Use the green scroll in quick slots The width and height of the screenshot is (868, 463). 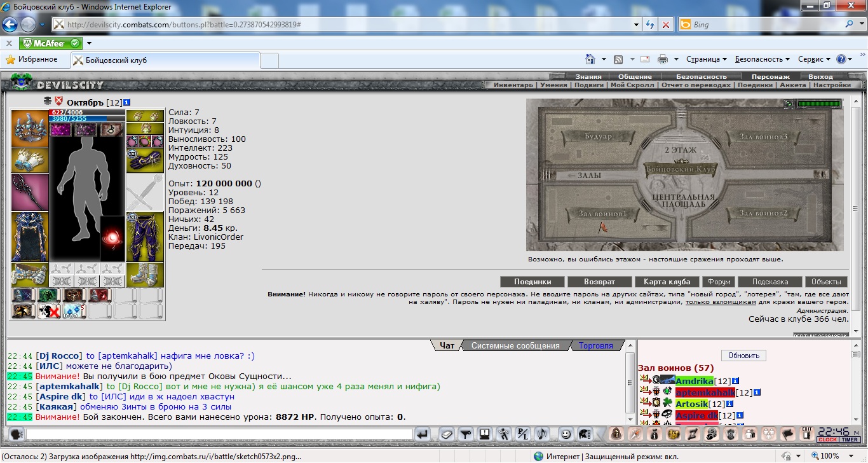coord(49,295)
